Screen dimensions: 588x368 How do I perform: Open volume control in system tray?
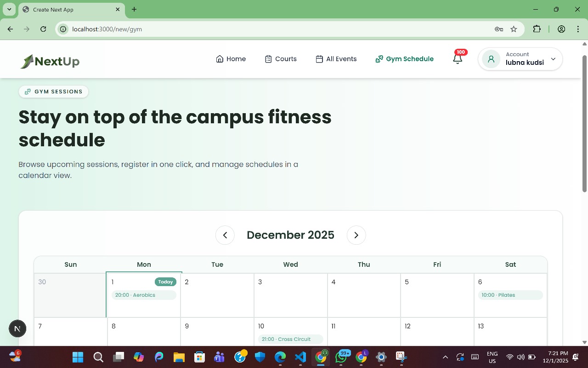click(x=520, y=357)
